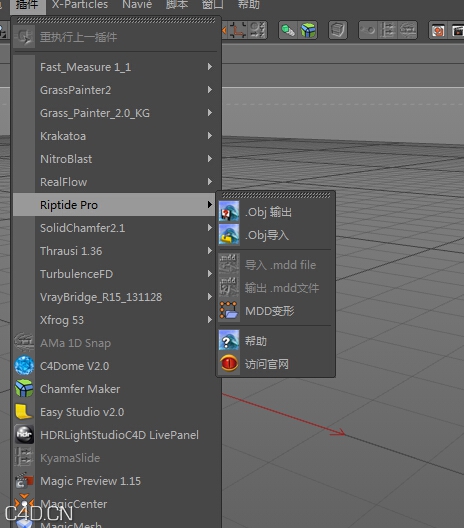The height and width of the screenshot is (528, 464).
Task: Open the 窗口 menu
Action: pyautogui.click(x=212, y=5)
